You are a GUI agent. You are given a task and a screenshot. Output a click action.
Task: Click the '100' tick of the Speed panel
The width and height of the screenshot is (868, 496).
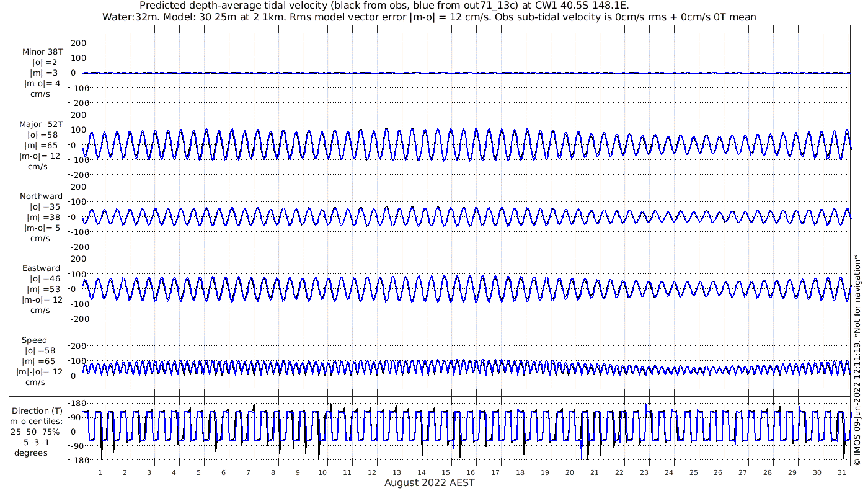tap(77, 361)
